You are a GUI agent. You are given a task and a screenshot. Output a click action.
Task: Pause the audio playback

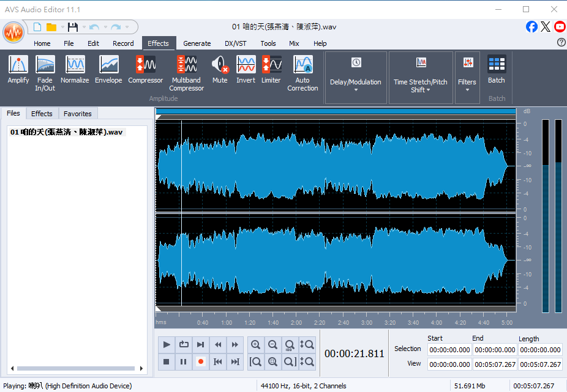tap(184, 362)
